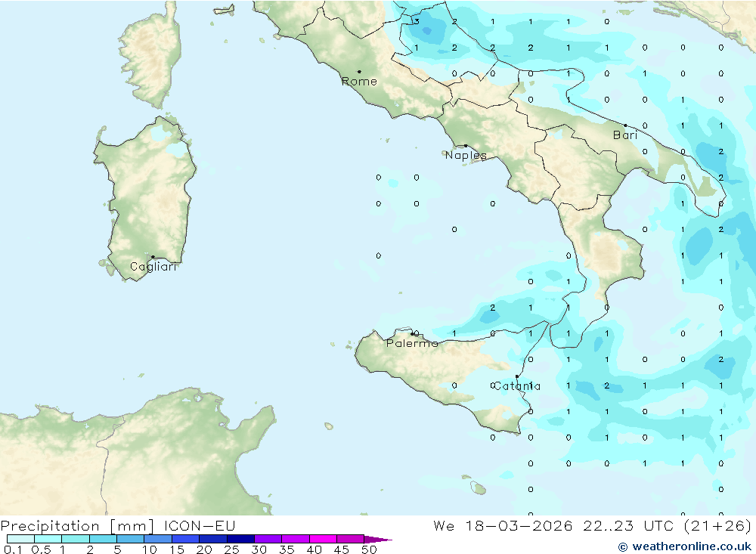Screen dimensions: 756x554
Task: Click the Cagliari city marker dot
Action: [153, 257]
